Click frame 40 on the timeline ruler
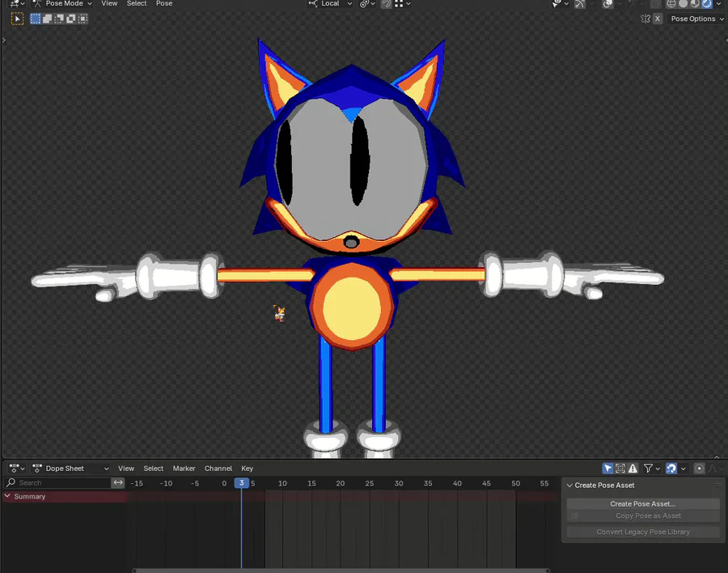The width and height of the screenshot is (728, 573). [457, 483]
